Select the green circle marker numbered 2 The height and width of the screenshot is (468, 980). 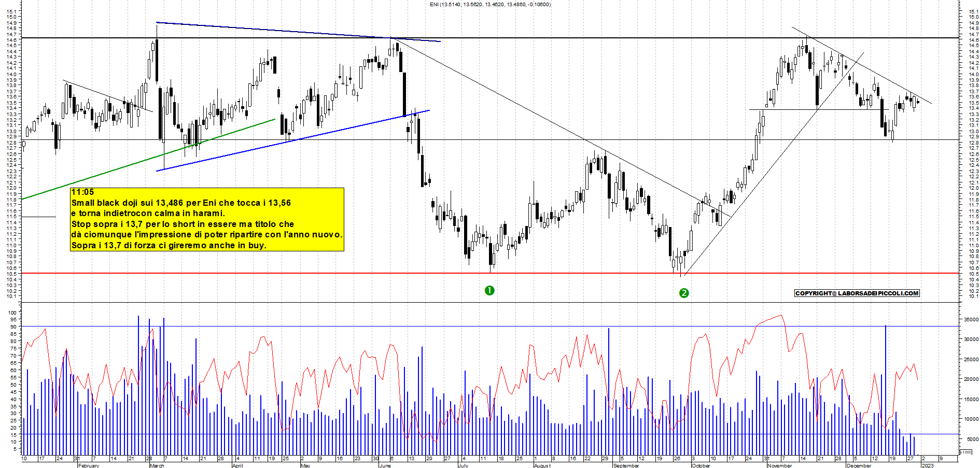point(684,293)
